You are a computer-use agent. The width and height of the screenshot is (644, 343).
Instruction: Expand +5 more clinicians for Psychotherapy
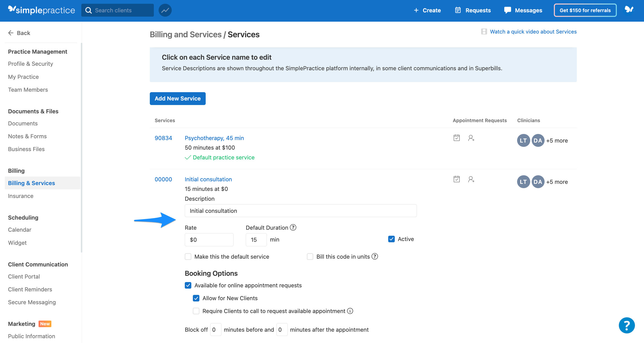[557, 140]
